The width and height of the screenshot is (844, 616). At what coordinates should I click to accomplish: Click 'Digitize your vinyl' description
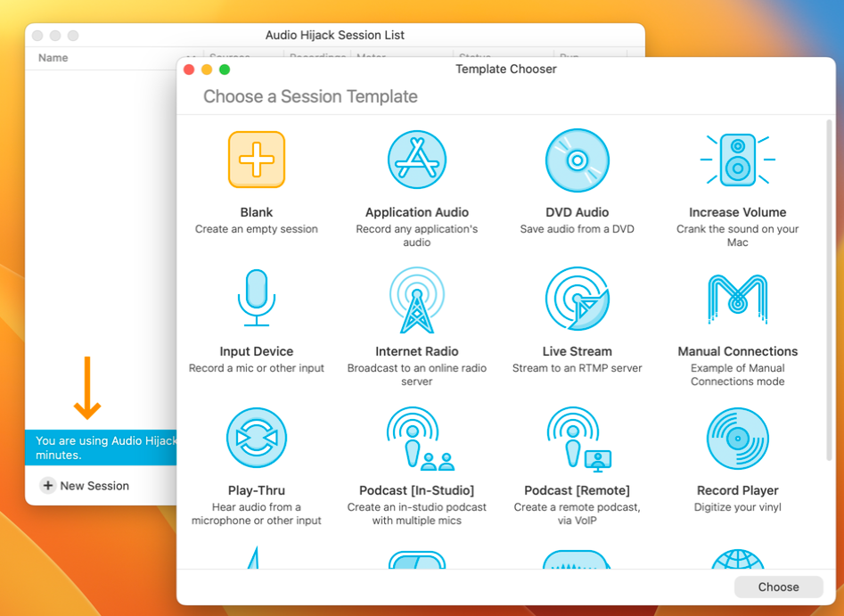point(737,506)
